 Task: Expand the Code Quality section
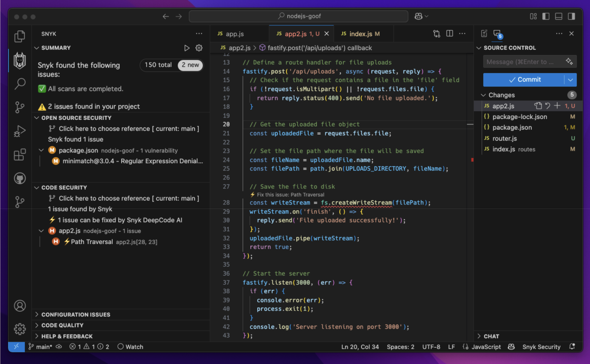pyautogui.click(x=36, y=325)
